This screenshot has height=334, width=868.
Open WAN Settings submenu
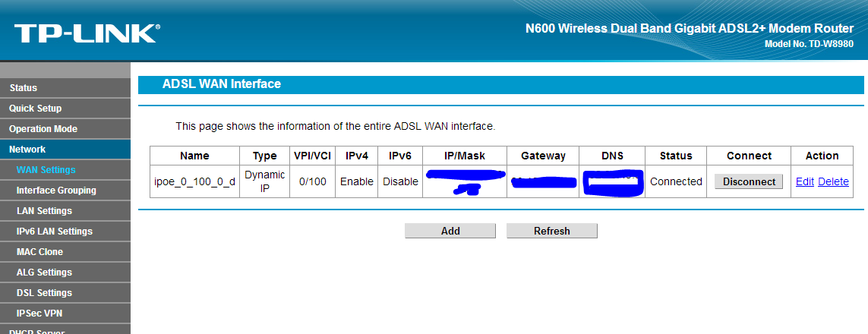65,170
